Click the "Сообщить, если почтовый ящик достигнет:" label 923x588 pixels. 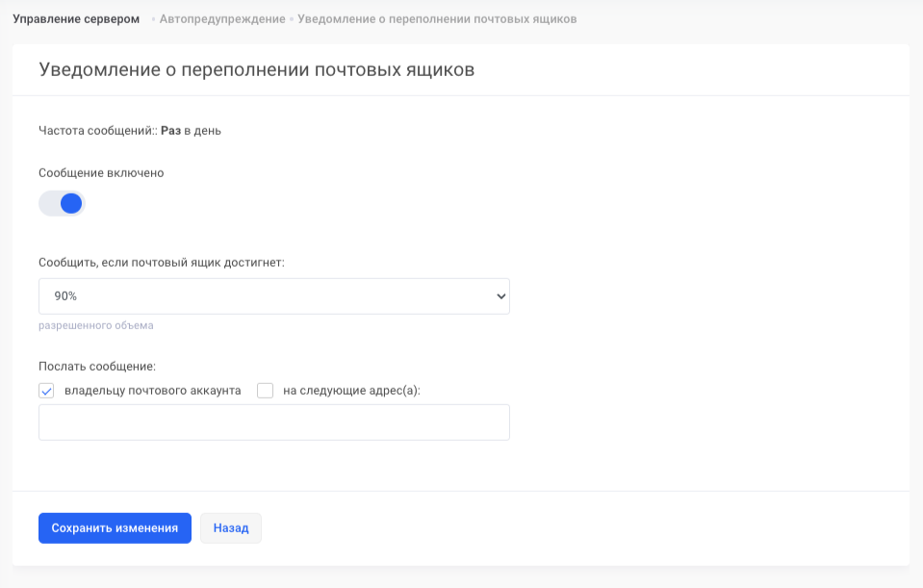(x=162, y=262)
